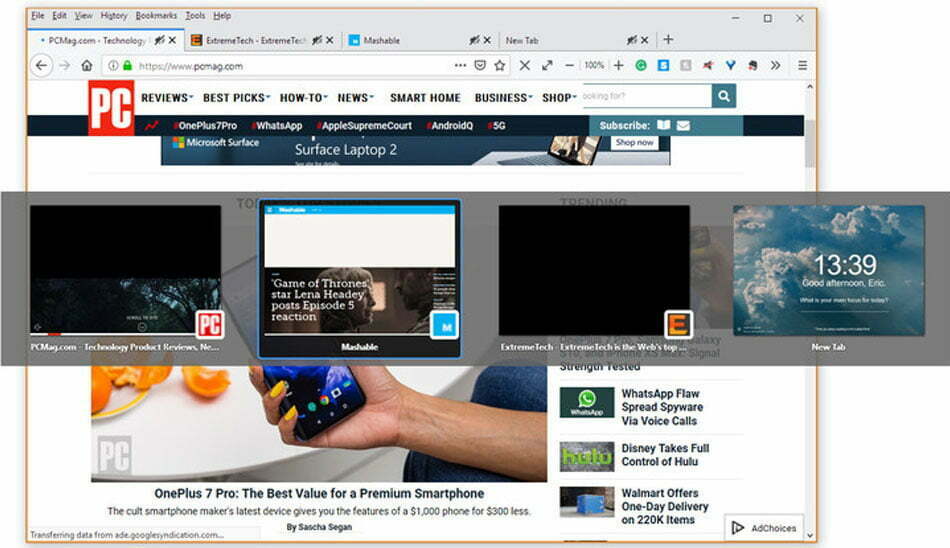Open the Home page button
This screenshot has width=950, height=548.
coord(87,65)
